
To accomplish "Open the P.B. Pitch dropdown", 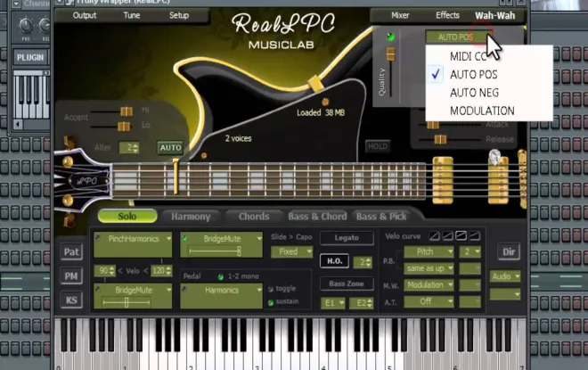I will click(429, 251).
